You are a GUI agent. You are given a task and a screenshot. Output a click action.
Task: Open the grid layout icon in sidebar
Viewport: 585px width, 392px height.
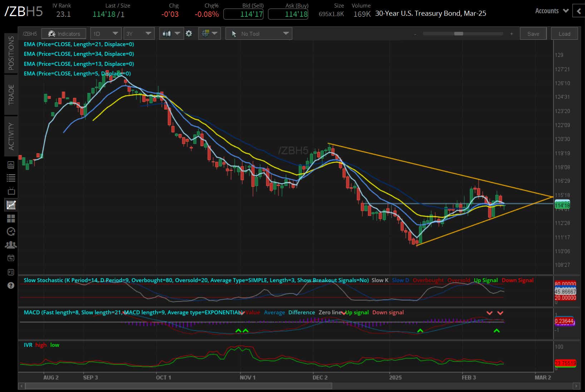(11, 219)
